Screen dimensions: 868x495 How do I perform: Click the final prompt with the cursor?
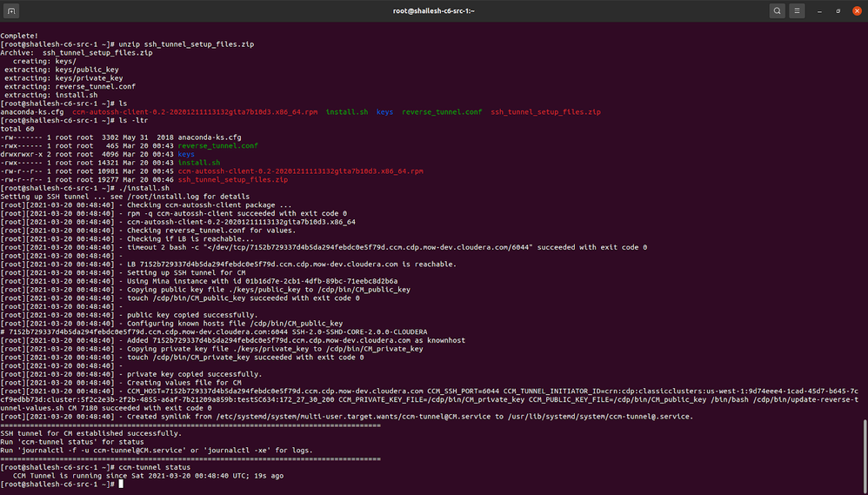tap(62, 484)
